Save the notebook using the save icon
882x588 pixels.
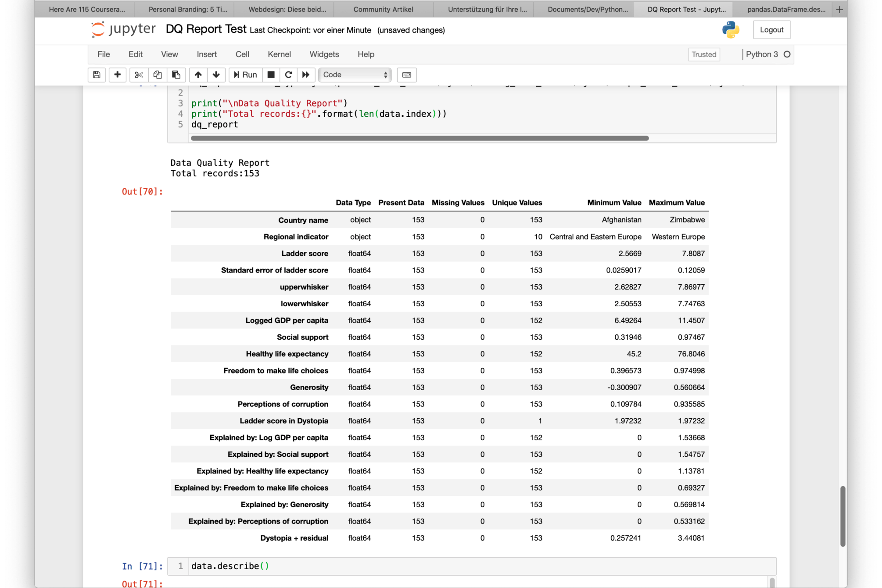point(97,75)
